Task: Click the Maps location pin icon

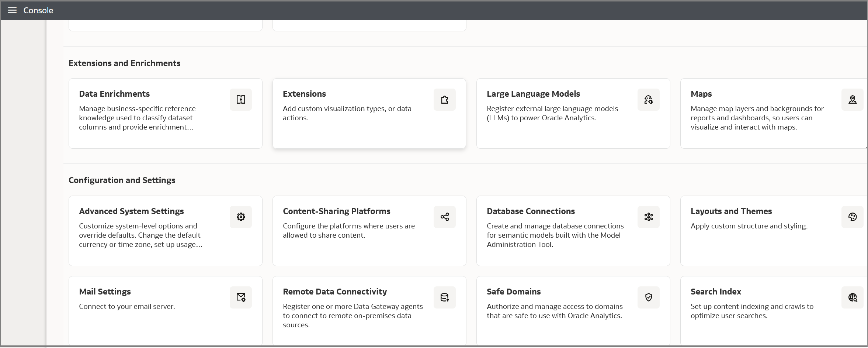Action: [x=853, y=99]
